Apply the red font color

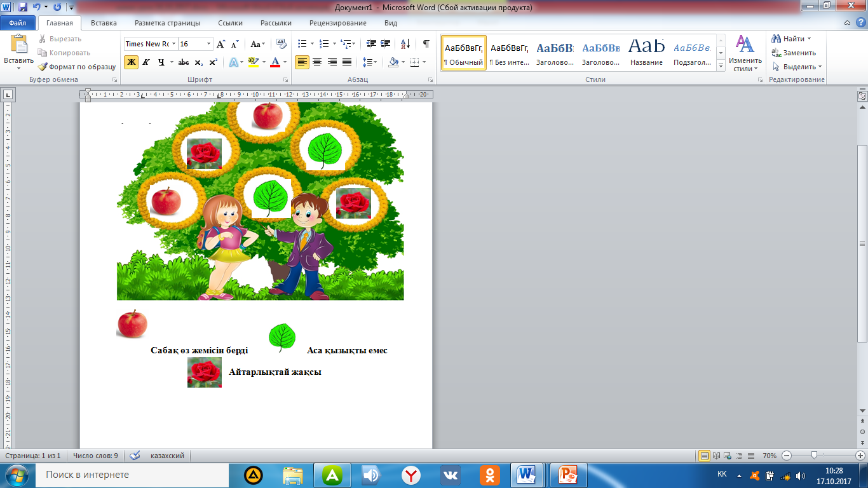(x=275, y=62)
